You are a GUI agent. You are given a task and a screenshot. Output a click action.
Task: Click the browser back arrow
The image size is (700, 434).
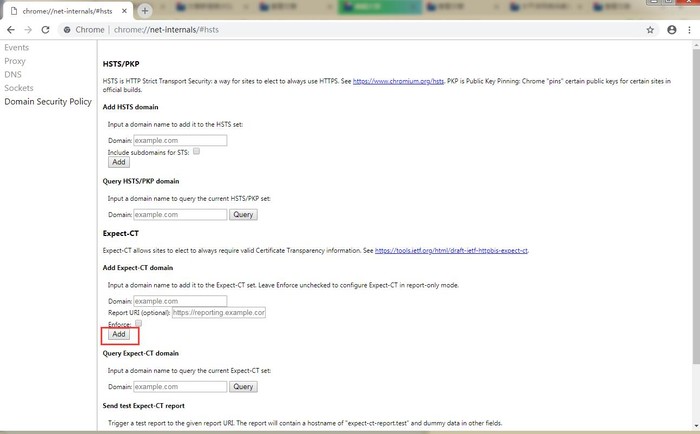11,30
